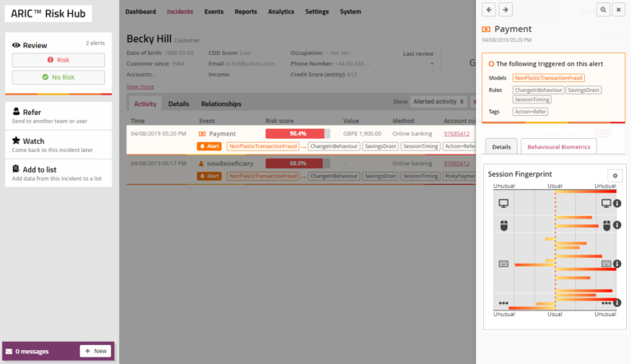
Task: Go to the previous alert using back arrow
Action: 490,10
